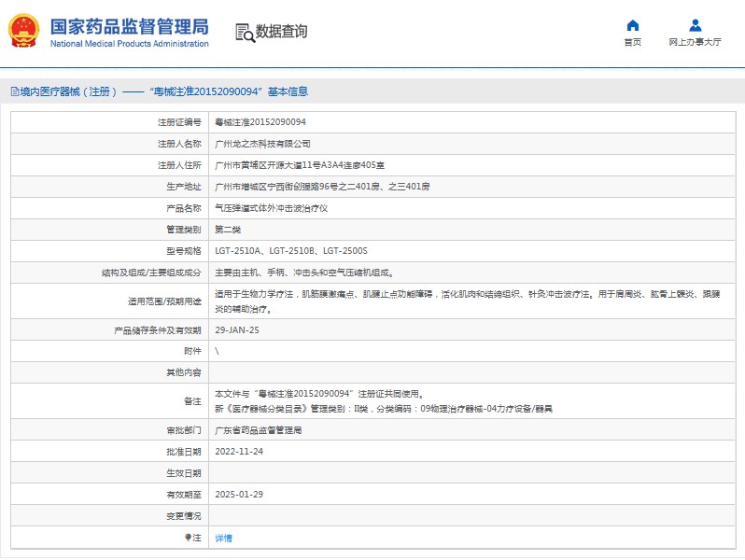Click the national emblem logo

(23, 31)
